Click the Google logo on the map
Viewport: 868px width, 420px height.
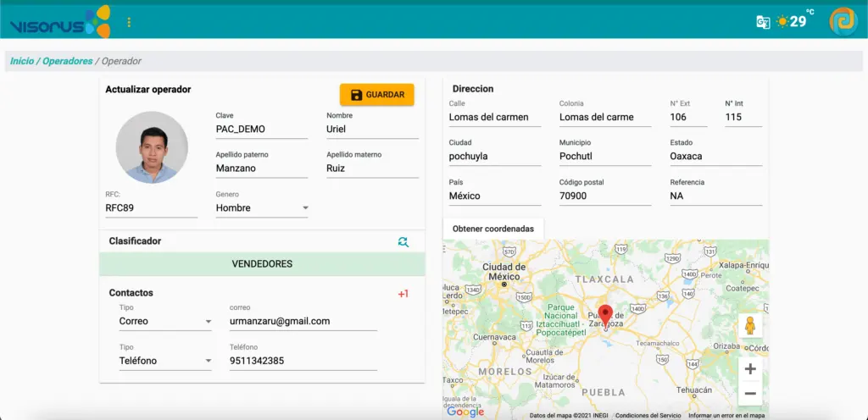(465, 412)
